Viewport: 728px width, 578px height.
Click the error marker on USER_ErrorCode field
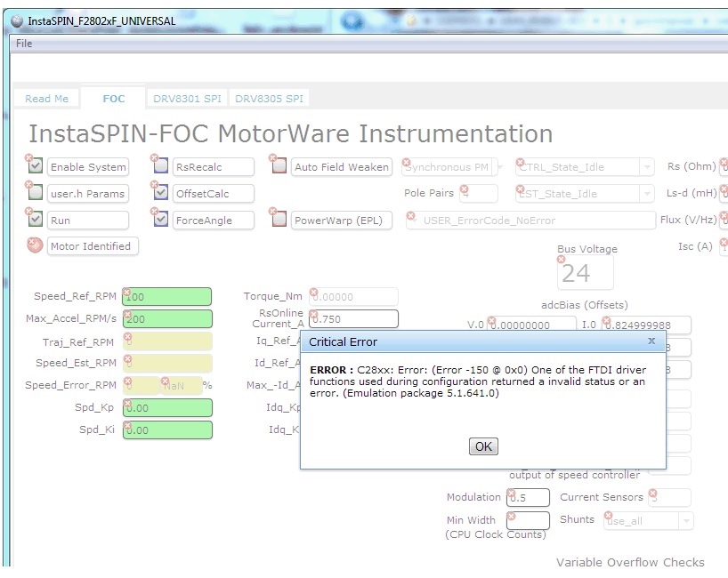coord(410,215)
